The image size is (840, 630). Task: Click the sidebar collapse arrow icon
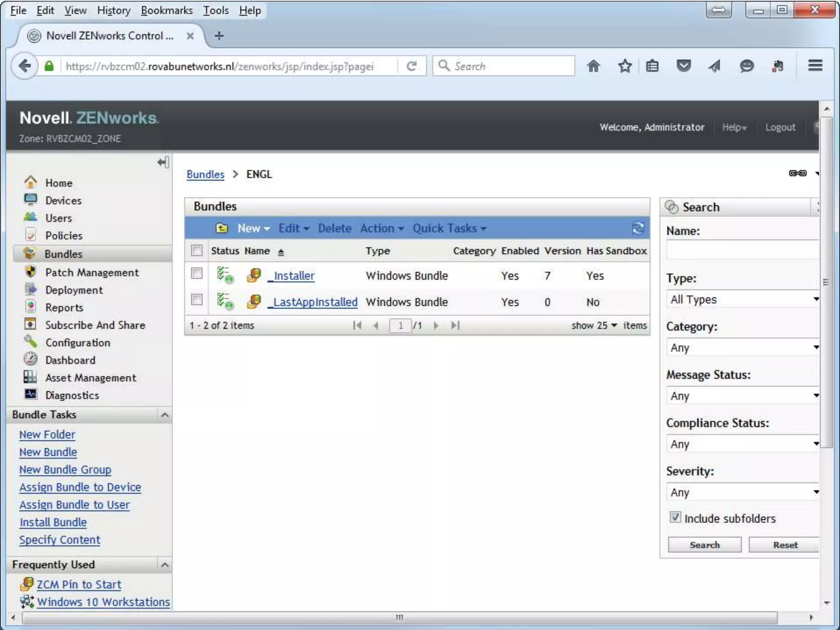click(x=163, y=162)
